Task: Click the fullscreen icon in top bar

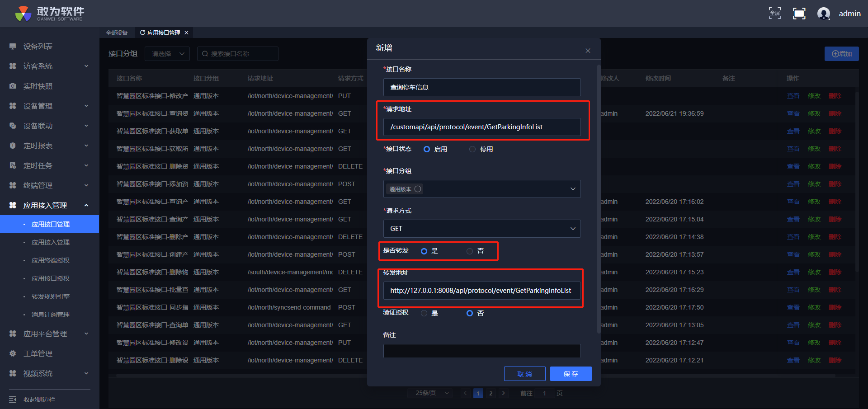Action: 799,14
